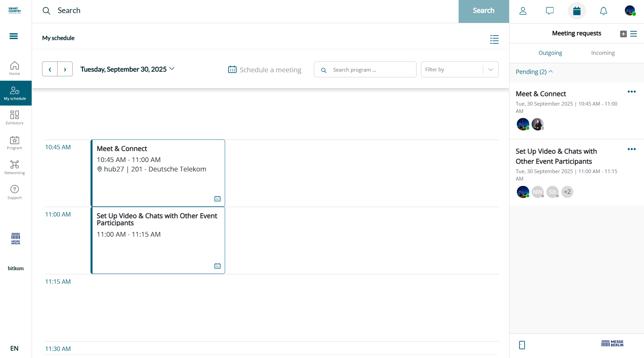Open the Filter by dropdown
Viewport: 644px width, 358px height.
point(460,70)
